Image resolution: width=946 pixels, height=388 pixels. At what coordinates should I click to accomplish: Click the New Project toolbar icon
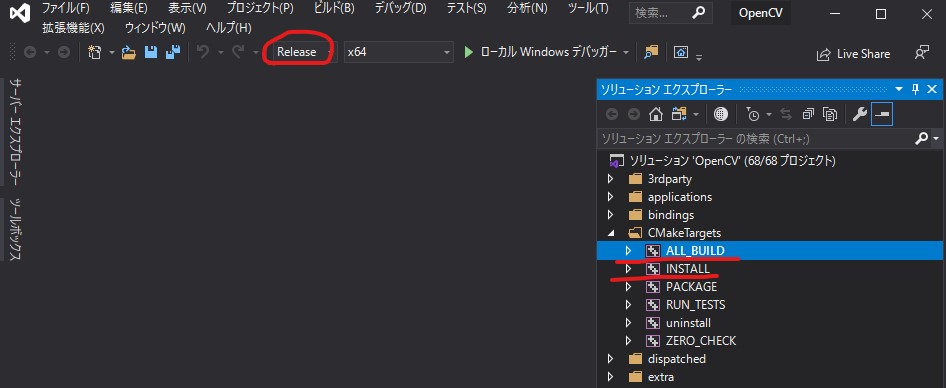[x=95, y=52]
